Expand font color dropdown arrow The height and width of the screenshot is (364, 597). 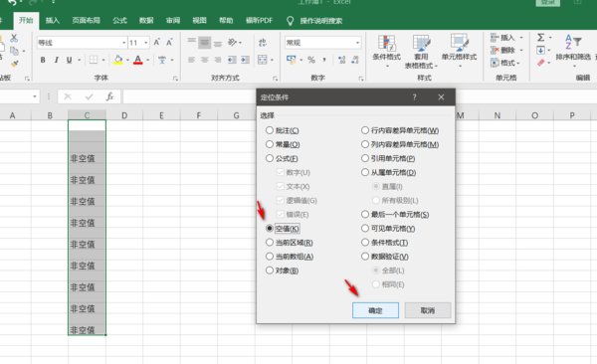pos(147,60)
